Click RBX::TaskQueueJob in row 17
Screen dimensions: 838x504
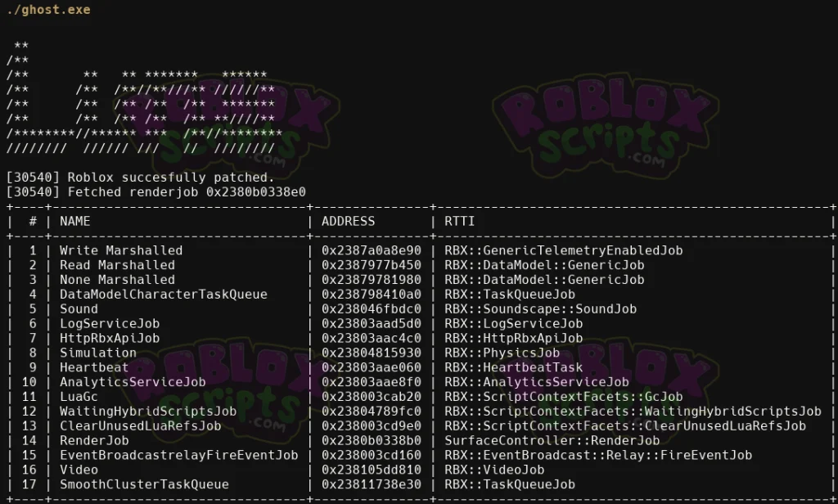510,484
